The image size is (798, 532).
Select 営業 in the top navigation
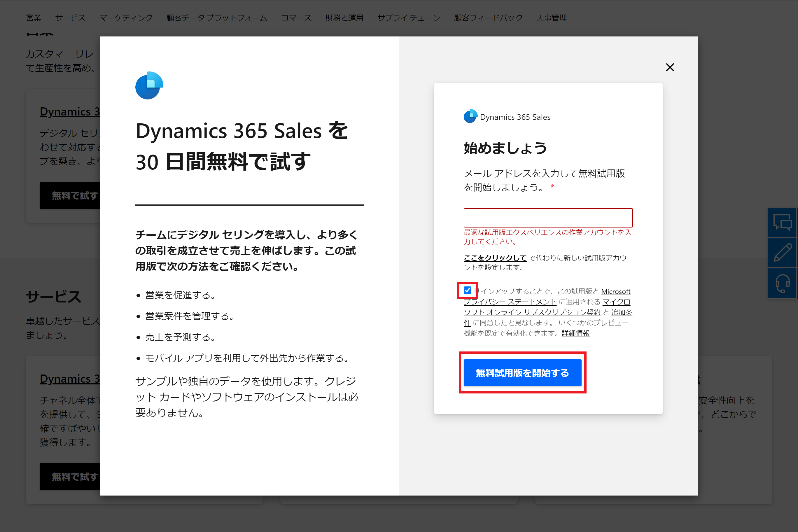coord(34,17)
